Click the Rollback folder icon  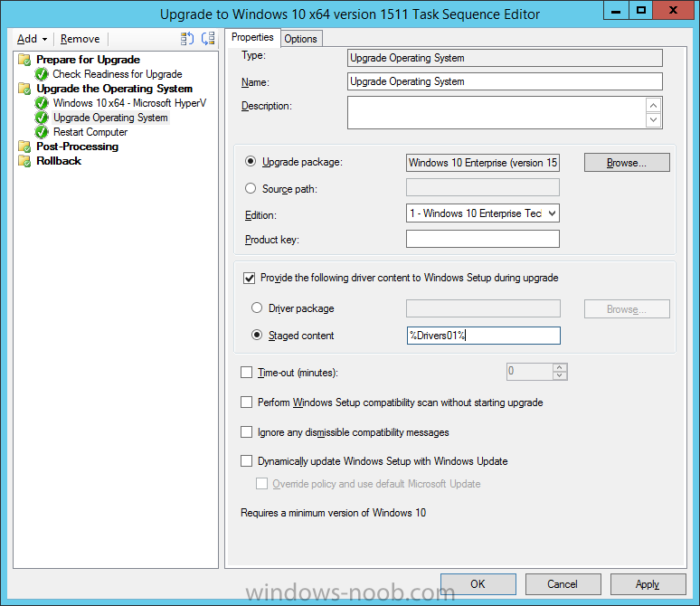(24, 161)
